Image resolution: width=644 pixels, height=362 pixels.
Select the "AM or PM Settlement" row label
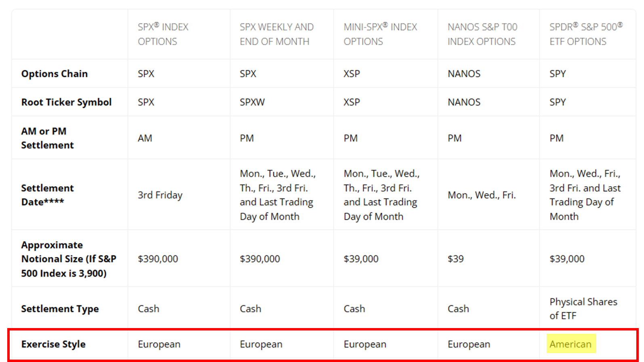tap(47, 138)
